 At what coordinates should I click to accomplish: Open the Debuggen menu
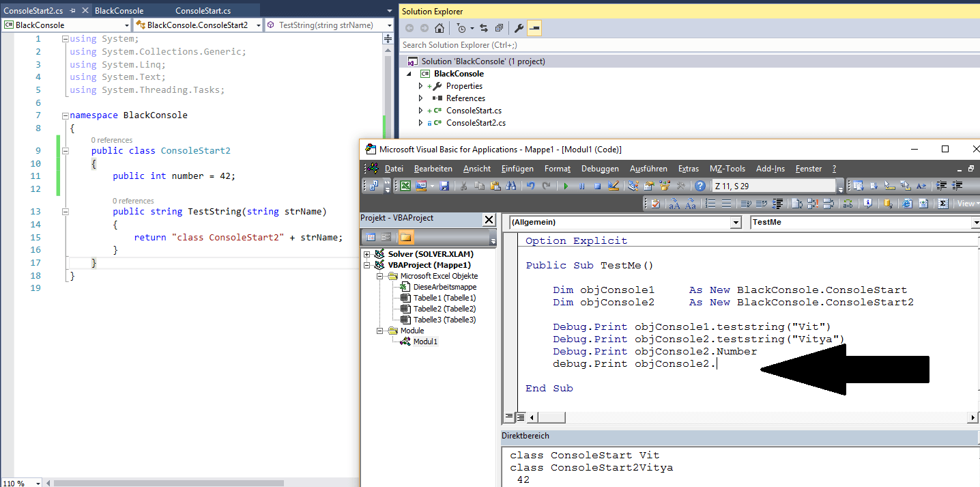click(600, 169)
